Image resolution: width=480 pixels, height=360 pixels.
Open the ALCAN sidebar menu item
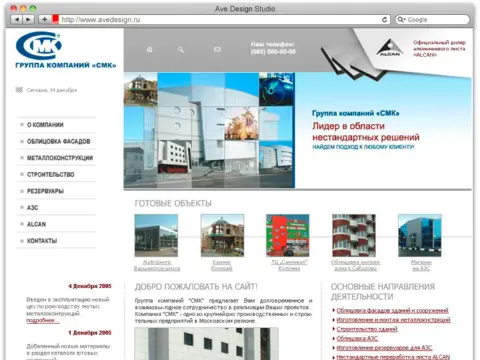[x=36, y=224]
